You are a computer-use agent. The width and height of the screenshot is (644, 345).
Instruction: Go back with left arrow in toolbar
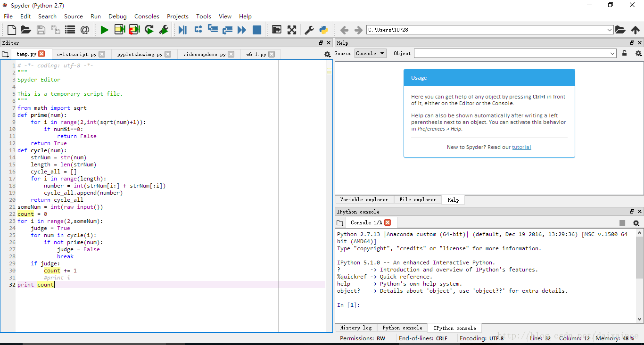click(344, 30)
